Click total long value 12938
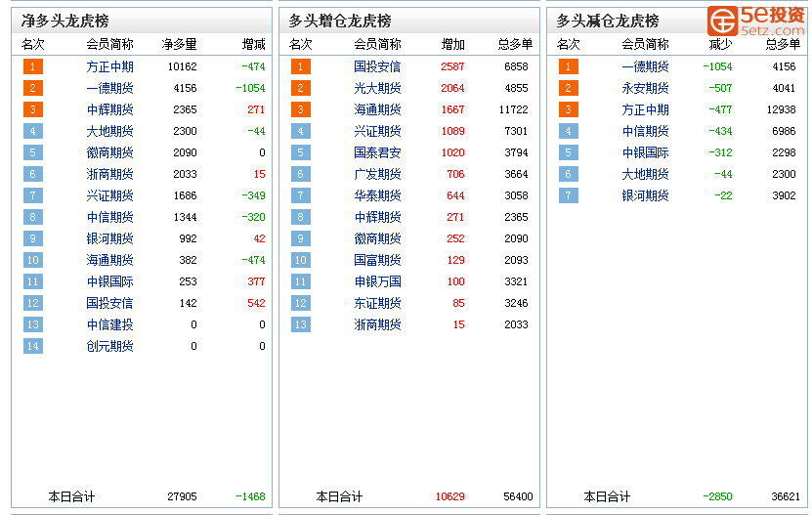 click(x=781, y=109)
